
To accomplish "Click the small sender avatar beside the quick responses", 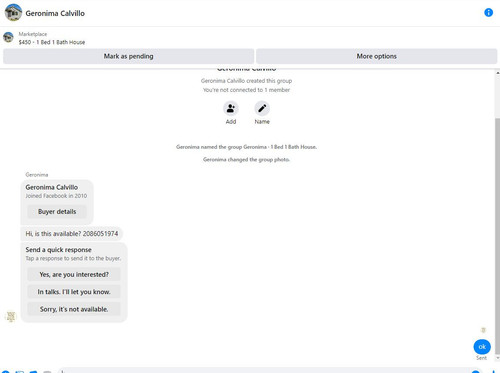I will (11, 317).
